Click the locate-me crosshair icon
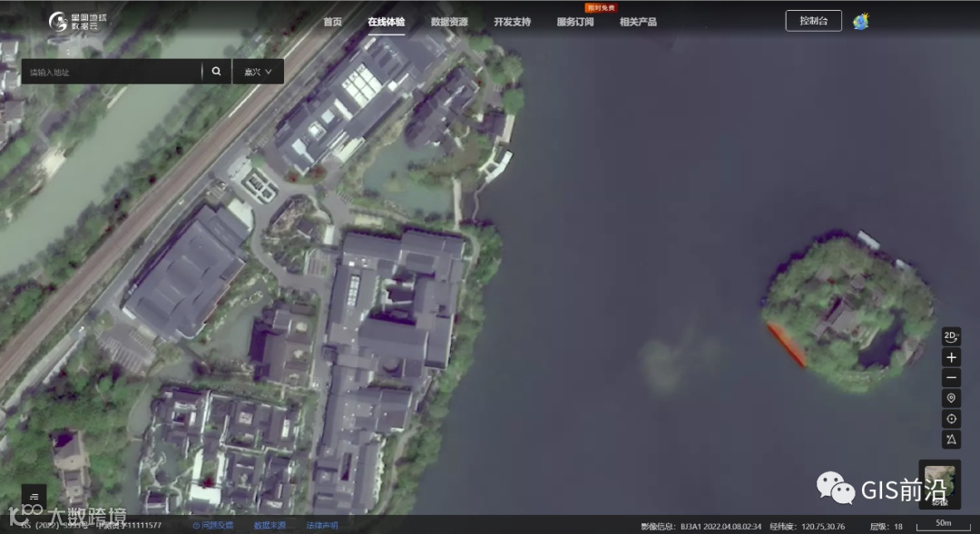 pyautogui.click(x=951, y=419)
